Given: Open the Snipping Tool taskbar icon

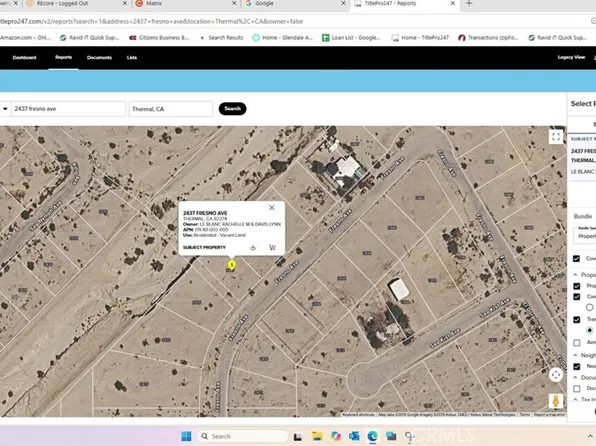Looking at the screenshot, I should coord(409,436).
